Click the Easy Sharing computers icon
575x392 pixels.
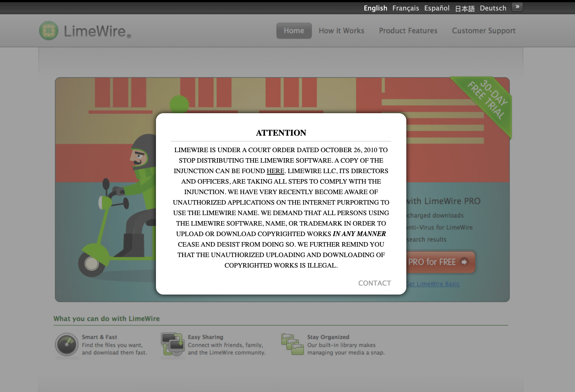(x=172, y=344)
